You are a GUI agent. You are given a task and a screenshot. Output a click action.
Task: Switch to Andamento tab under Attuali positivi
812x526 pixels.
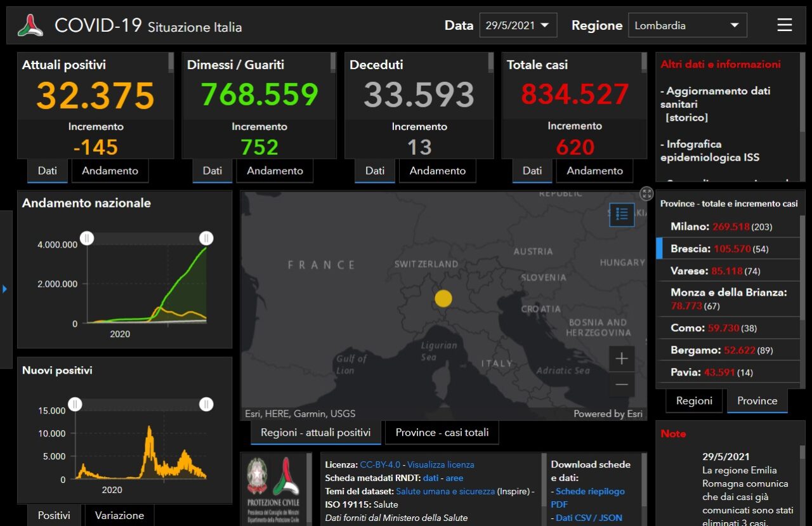point(110,171)
